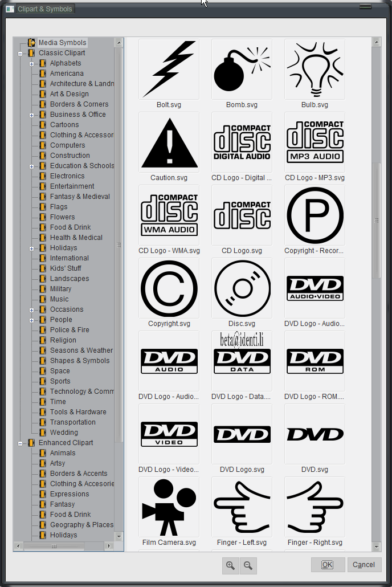Select the Electronics category
This screenshot has height=587, width=392.
pyautogui.click(x=67, y=176)
